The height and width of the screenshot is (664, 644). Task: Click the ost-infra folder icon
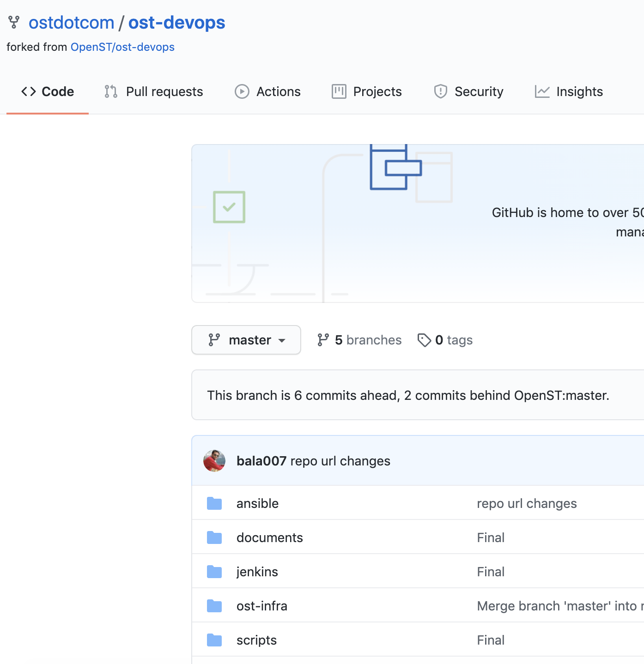214,606
